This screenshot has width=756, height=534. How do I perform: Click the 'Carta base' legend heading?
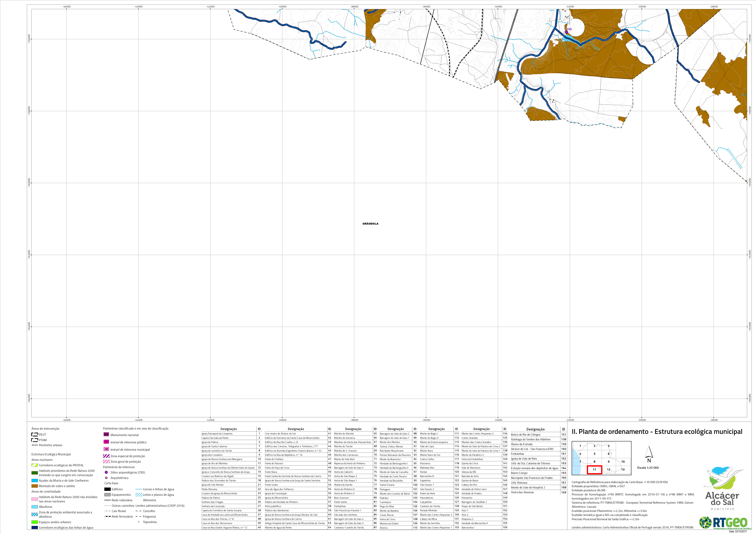click(111, 483)
